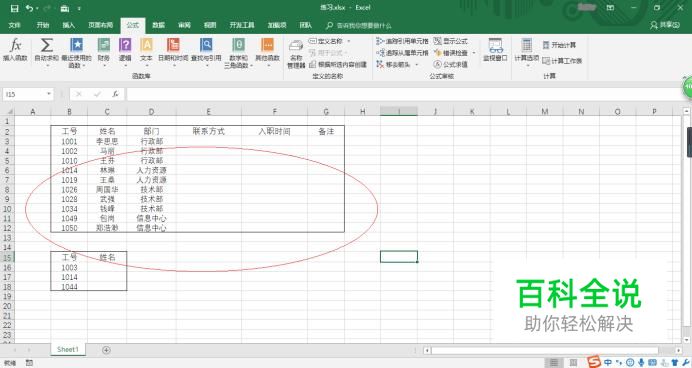Image resolution: width=692 pixels, height=368 pixels.
Task: Add a new sheet with plus icon
Action: (106, 350)
